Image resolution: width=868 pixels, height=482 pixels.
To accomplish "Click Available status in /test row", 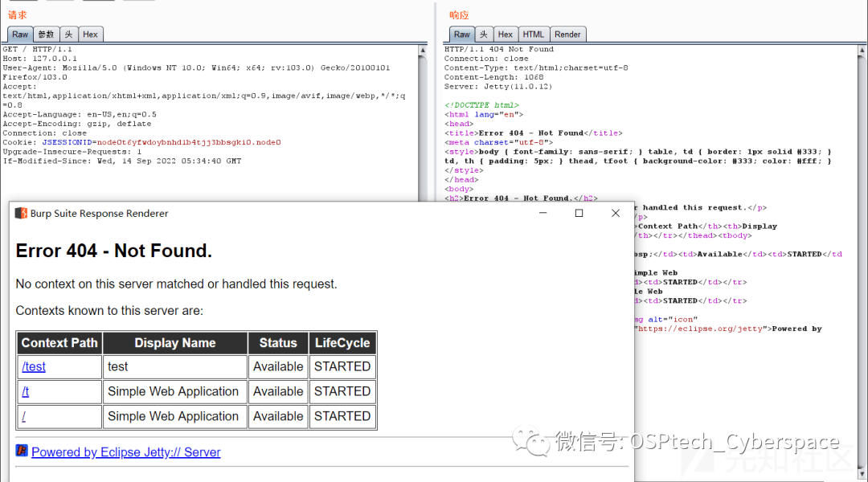I will 278,367.
